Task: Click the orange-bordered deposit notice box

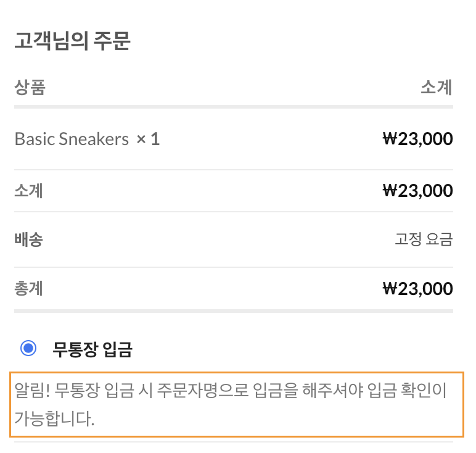Action: tap(236, 404)
